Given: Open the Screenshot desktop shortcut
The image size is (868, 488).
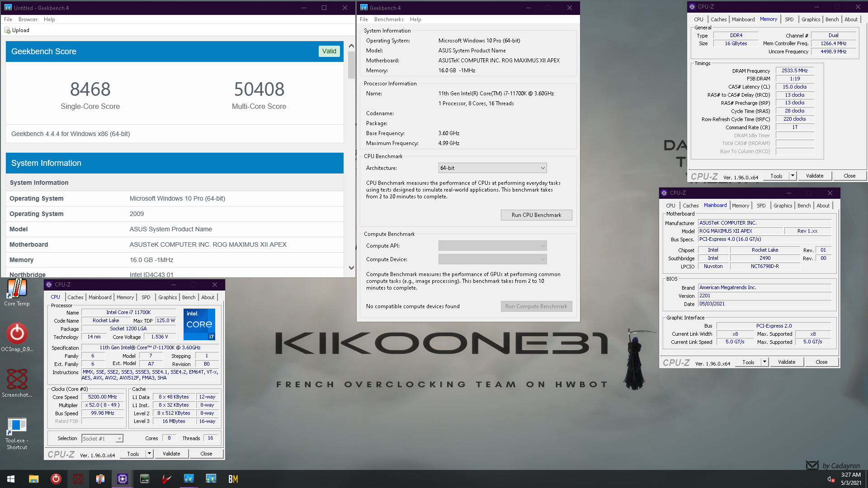Looking at the screenshot, I should [17, 383].
